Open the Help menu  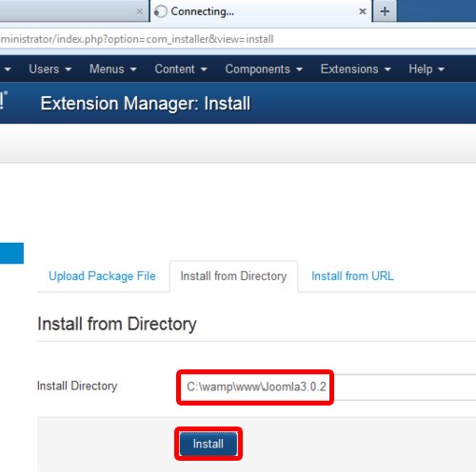(426, 69)
